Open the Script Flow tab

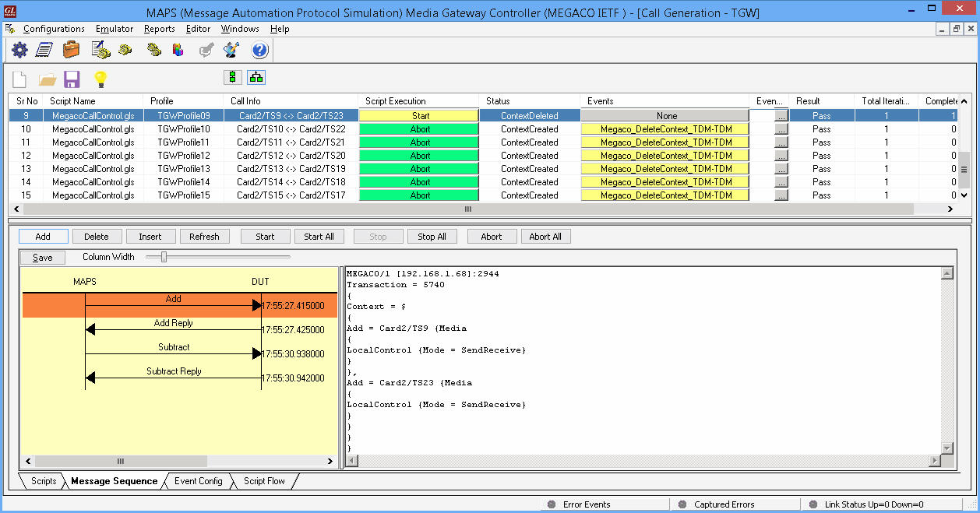(264, 481)
